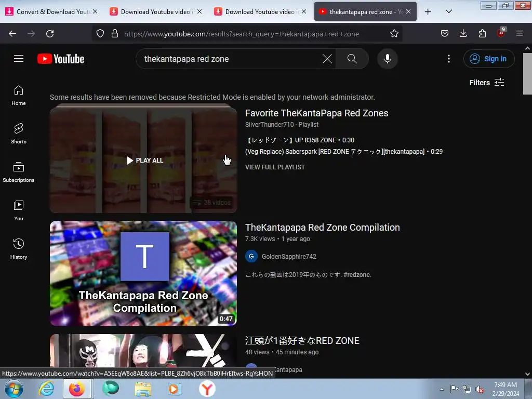
Task: Expand the list all tabs dropdown
Action: [x=448, y=11]
